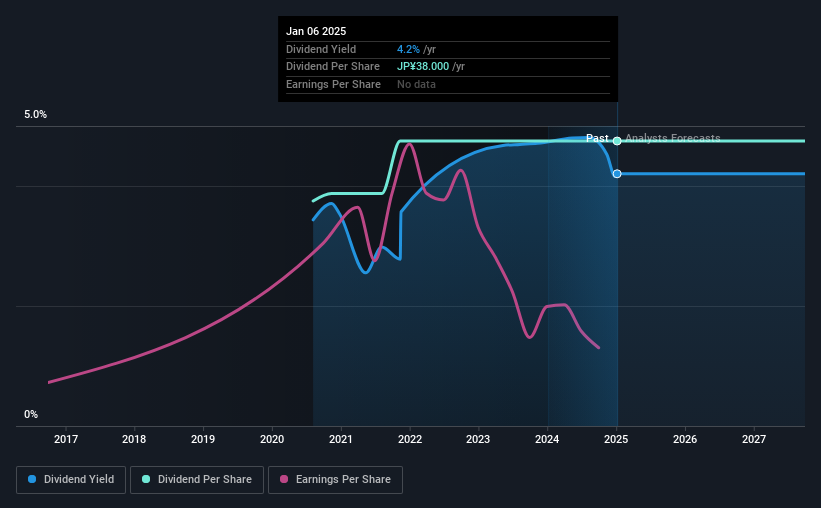The height and width of the screenshot is (508, 821).
Task: Toggle the Dividend Yield legend button
Action: [71, 480]
